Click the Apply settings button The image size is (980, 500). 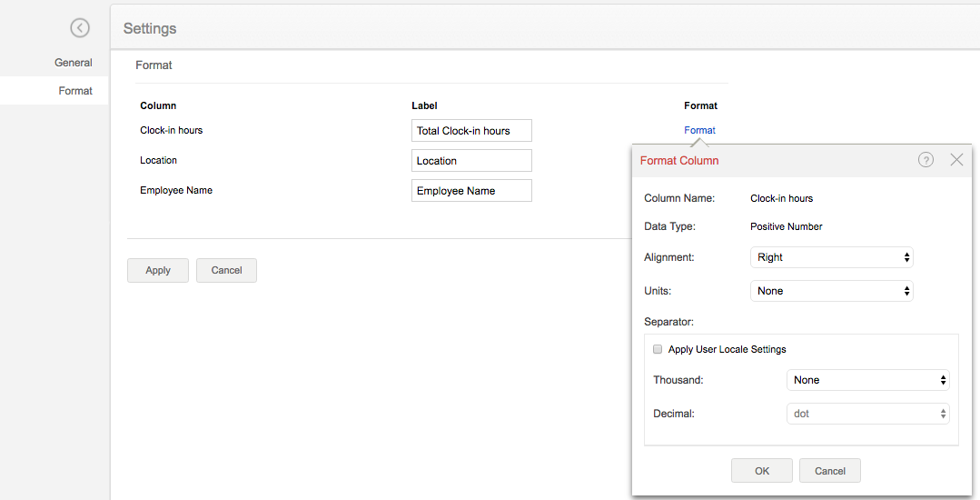[x=158, y=270]
